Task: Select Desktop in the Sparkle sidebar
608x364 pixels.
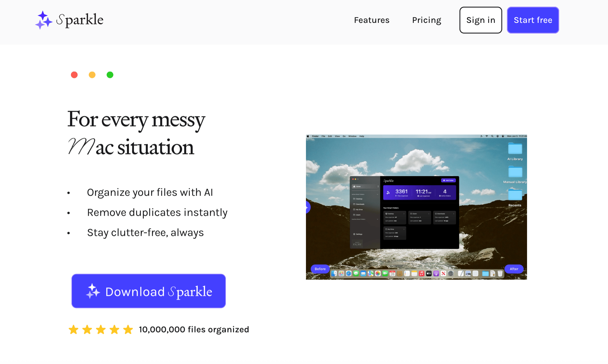Action: coord(358,199)
